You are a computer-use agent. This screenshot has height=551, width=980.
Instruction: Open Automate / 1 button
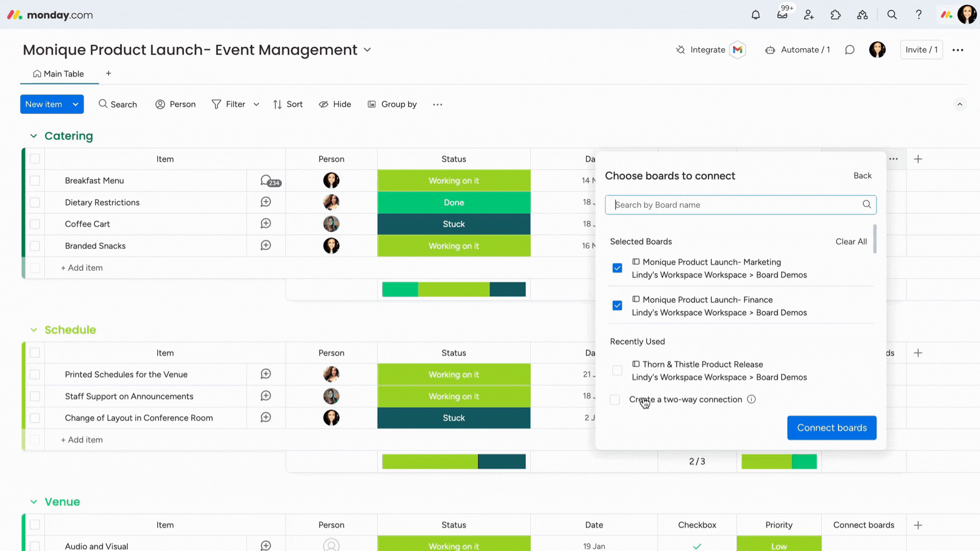pos(797,49)
